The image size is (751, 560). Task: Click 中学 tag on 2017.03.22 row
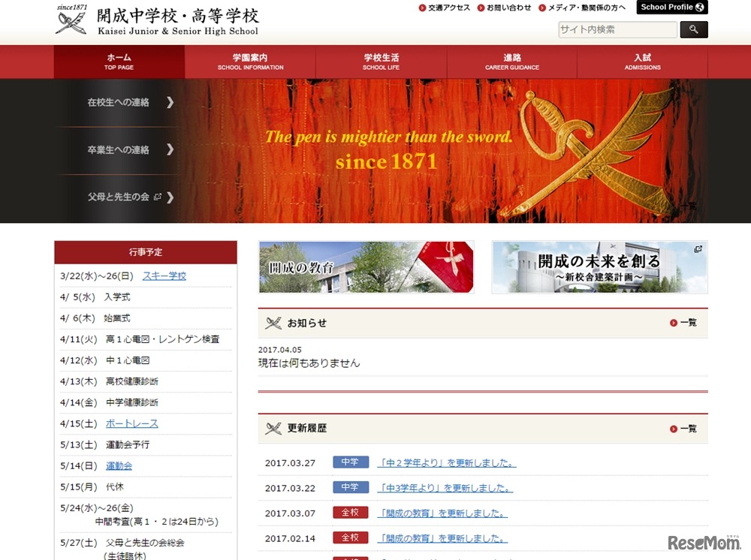pyautogui.click(x=351, y=487)
